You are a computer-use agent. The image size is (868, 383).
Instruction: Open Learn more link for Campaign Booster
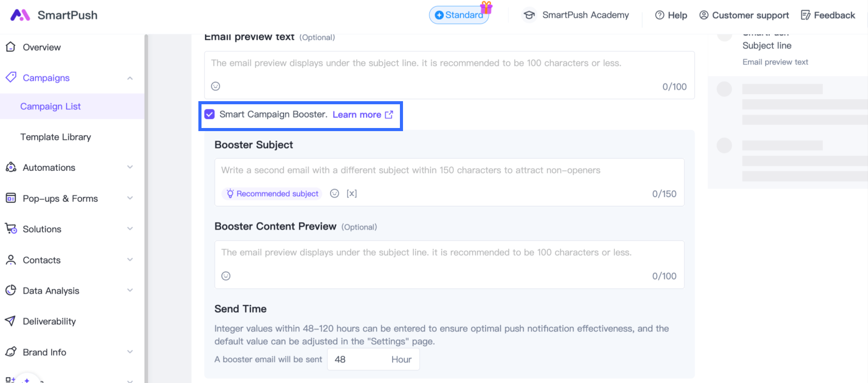(362, 115)
